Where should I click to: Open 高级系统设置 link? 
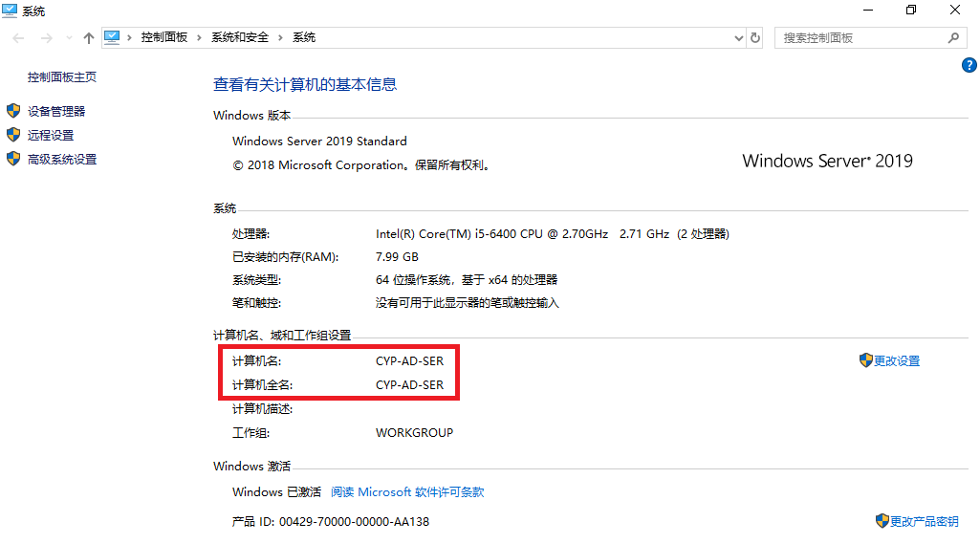(62, 160)
